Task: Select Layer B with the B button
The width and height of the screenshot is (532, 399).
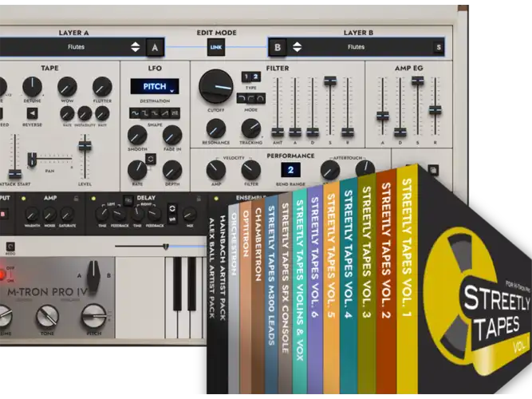Action: point(278,48)
